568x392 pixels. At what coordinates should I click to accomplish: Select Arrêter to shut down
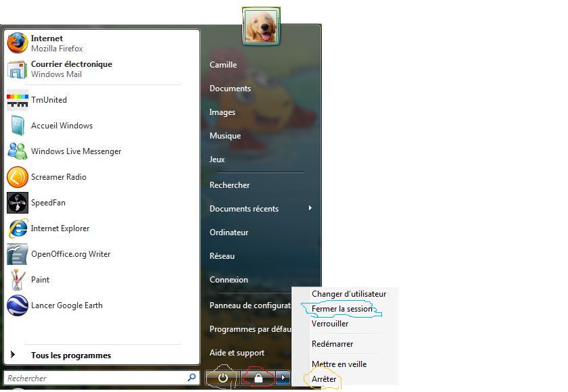point(324,379)
